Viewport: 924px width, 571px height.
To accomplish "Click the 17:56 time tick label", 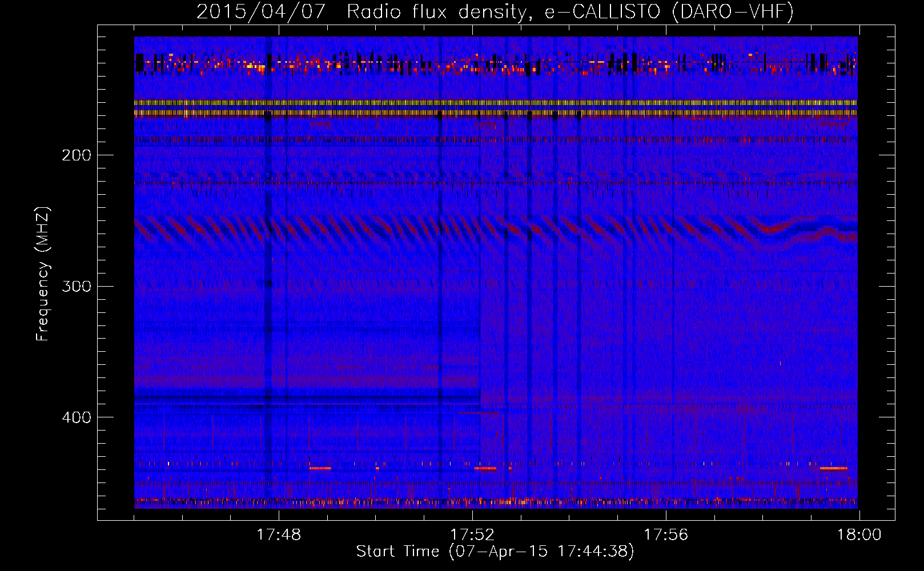I will coord(666,535).
